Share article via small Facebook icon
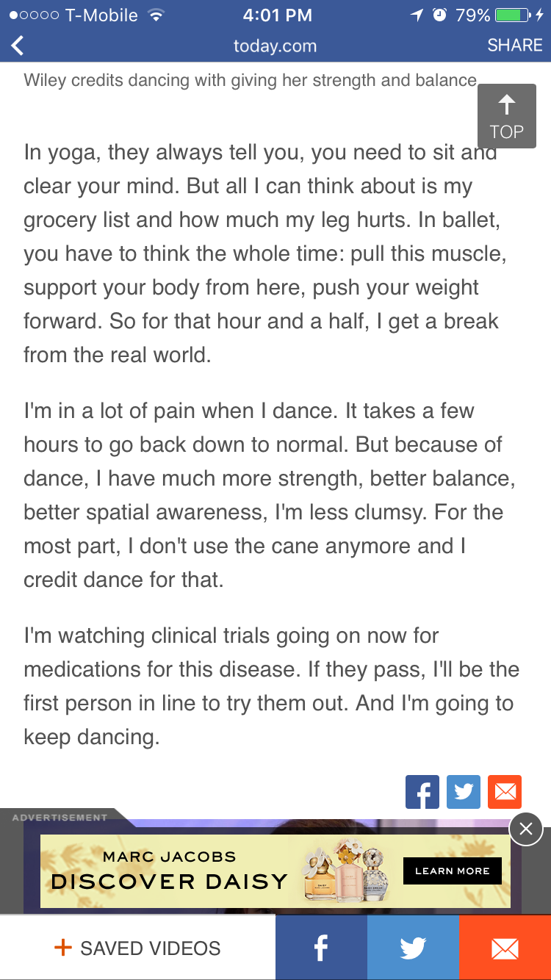 coord(422,792)
